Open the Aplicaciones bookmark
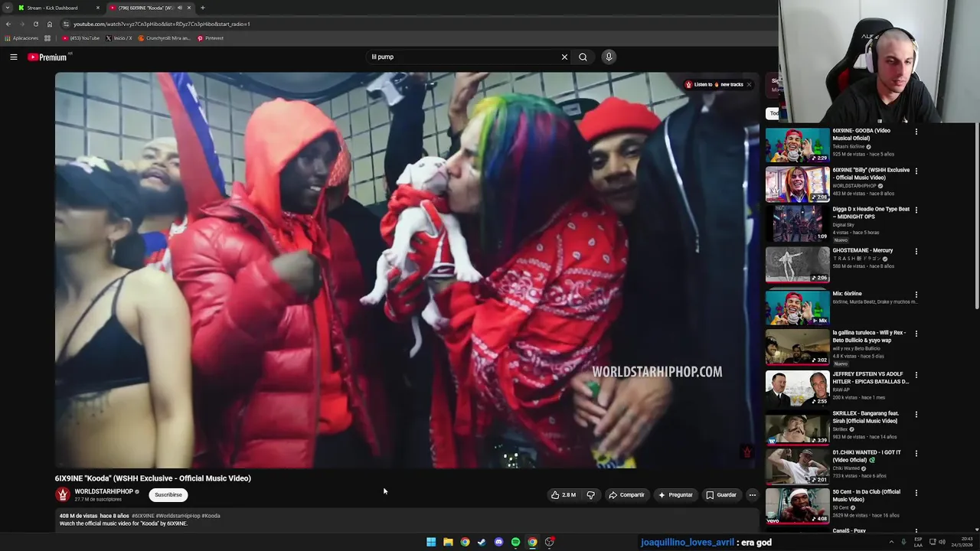The height and width of the screenshot is (551, 980). [x=21, y=38]
